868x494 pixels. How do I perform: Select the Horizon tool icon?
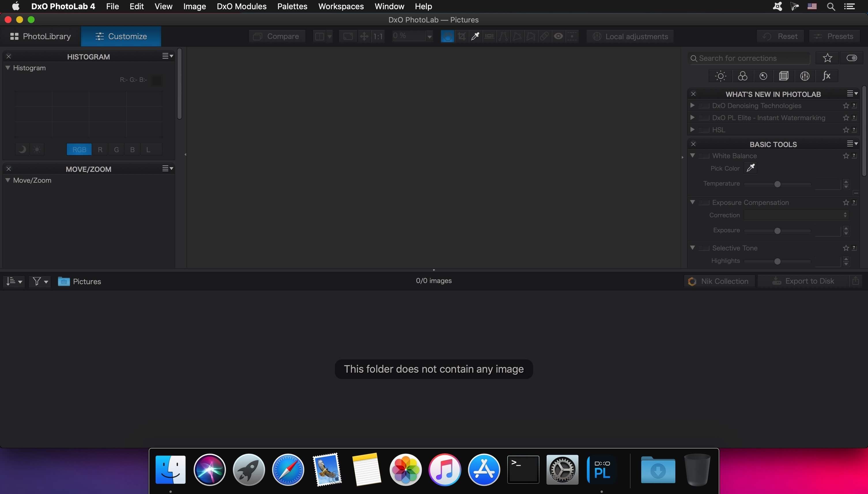pos(489,36)
